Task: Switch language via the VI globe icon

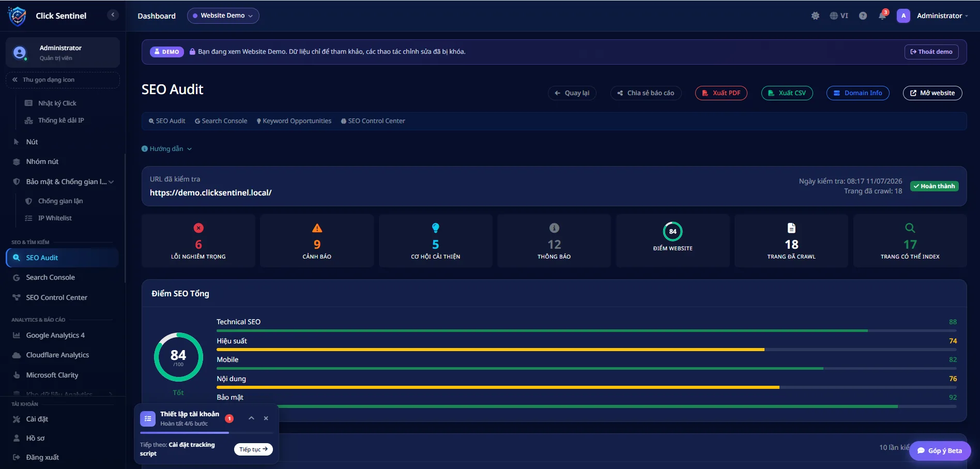Action: (839, 16)
